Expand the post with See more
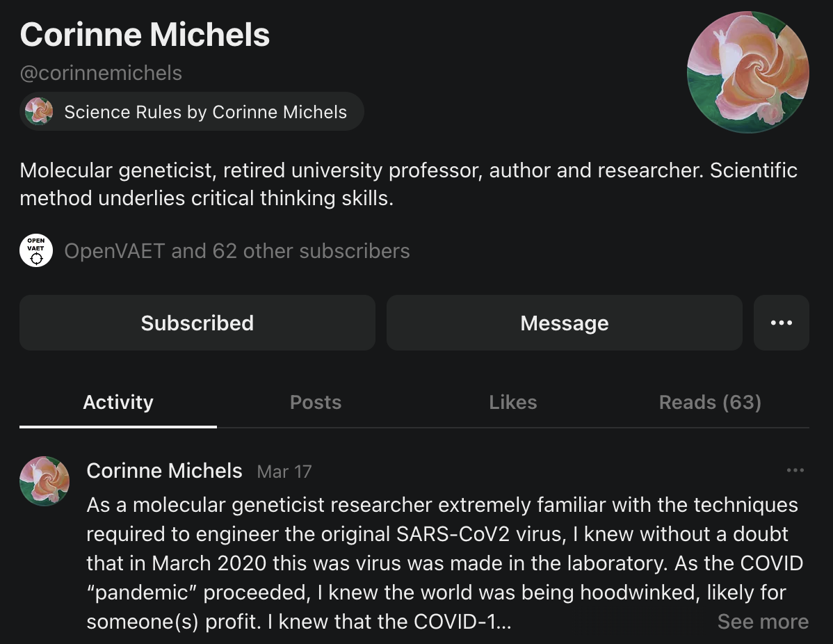This screenshot has width=833, height=644. click(x=763, y=621)
